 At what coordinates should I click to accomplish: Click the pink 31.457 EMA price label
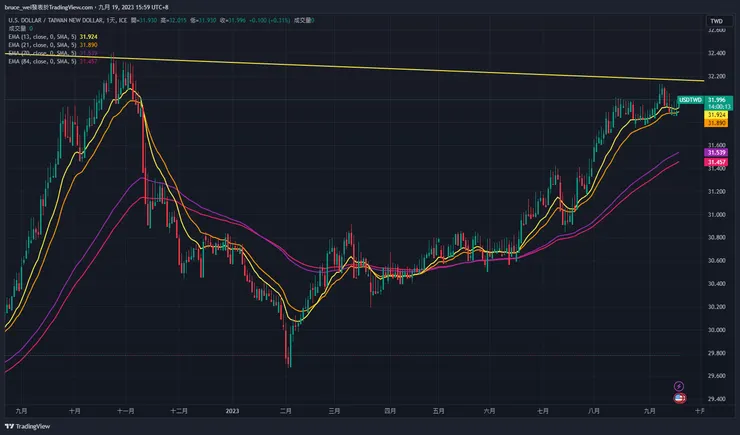click(x=716, y=162)
